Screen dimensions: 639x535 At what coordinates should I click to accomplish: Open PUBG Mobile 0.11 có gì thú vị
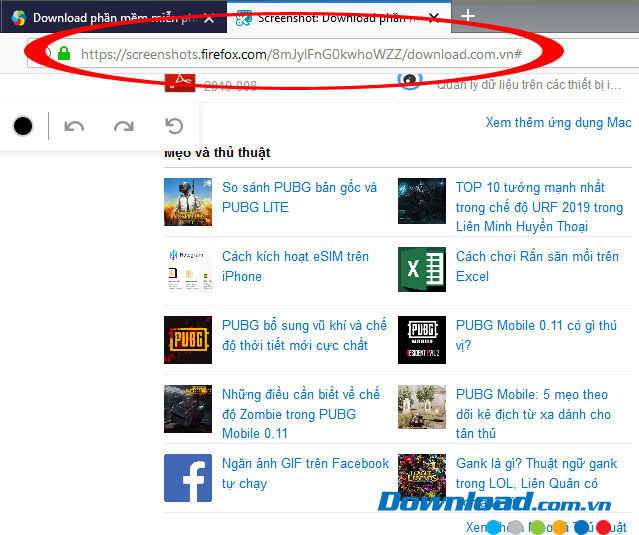[536, 335]
